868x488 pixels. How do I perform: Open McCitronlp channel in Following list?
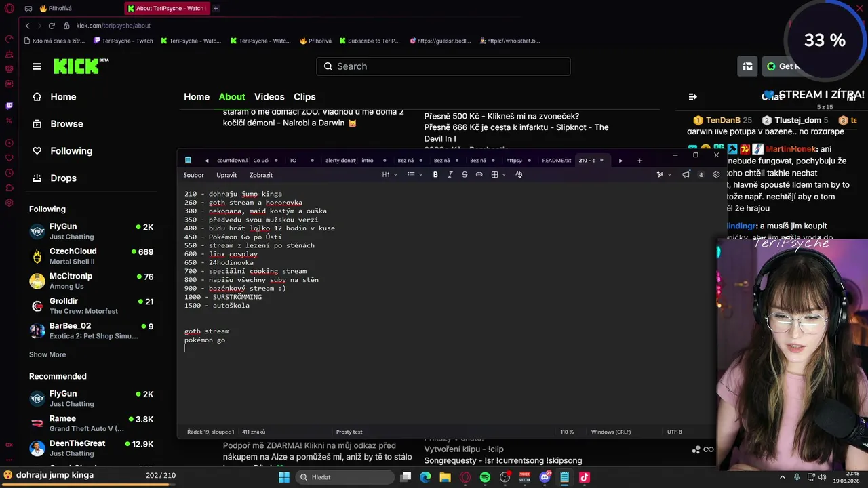(x=92, y=281)
